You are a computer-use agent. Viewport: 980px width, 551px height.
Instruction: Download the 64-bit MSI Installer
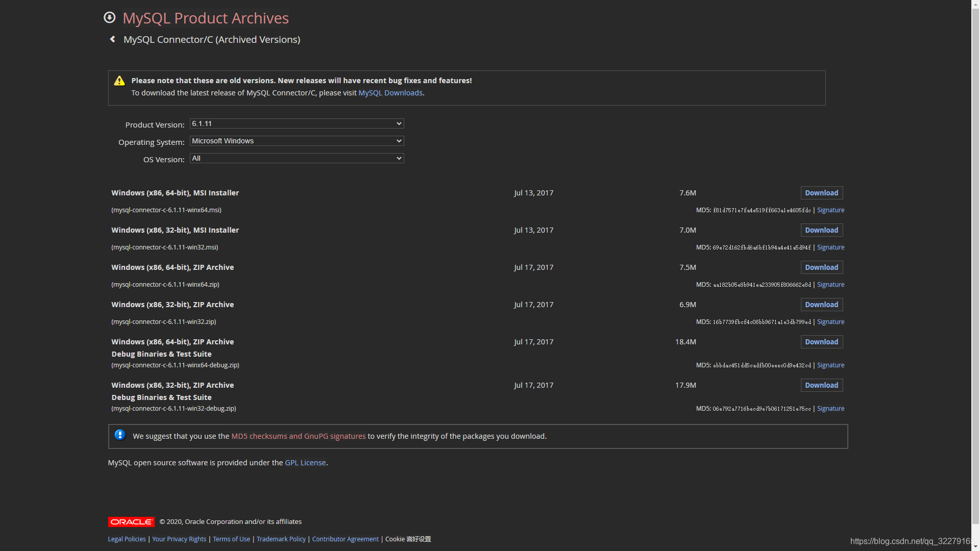coord(821,193)
